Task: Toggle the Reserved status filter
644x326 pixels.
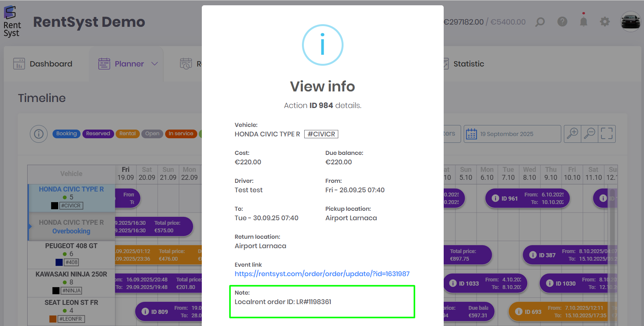Action: [x=98, y=134]
